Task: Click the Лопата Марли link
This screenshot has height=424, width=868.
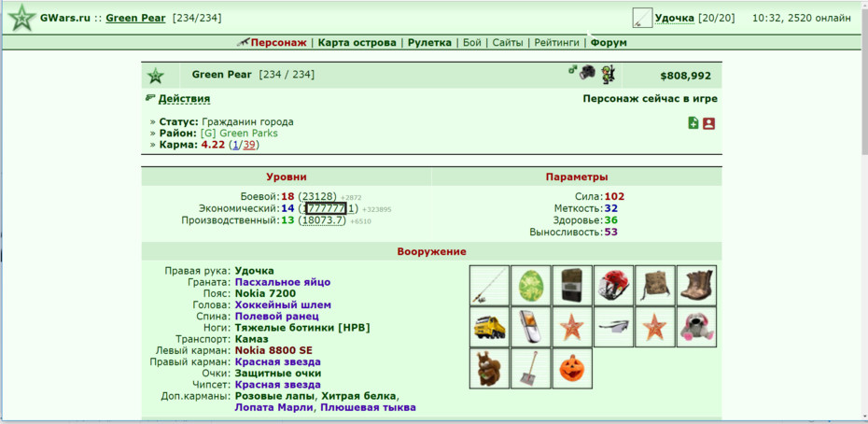Action: tap(274, 407)
